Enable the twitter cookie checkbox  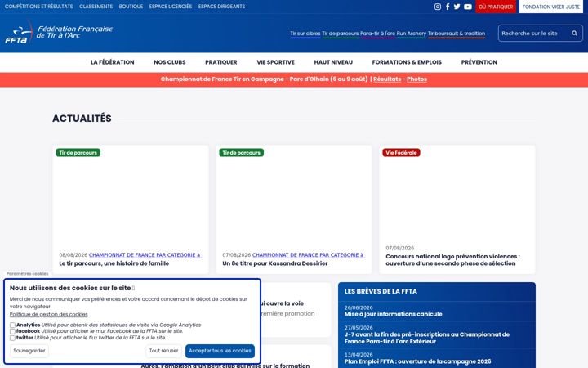coord(12,338)
